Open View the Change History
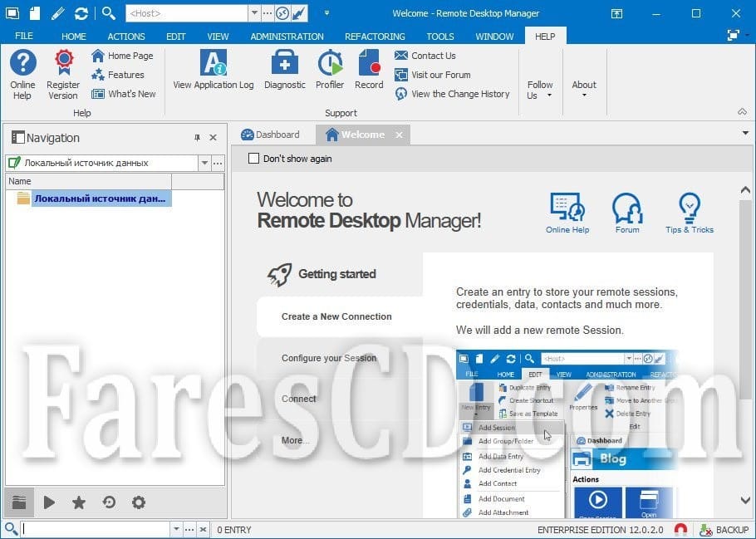The width and height of the screenshot is (756, 539). (452, 94)
